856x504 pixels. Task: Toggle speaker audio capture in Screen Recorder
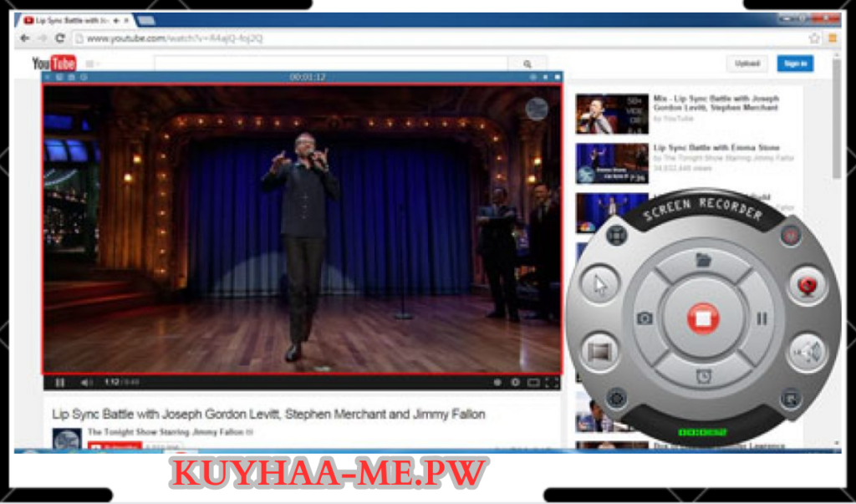tap(808, 352)
